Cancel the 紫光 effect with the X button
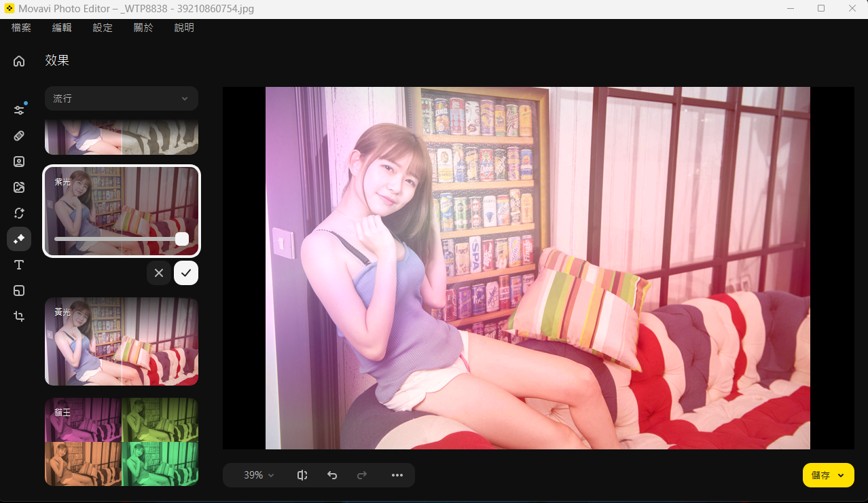 click(x=159, y=273)
